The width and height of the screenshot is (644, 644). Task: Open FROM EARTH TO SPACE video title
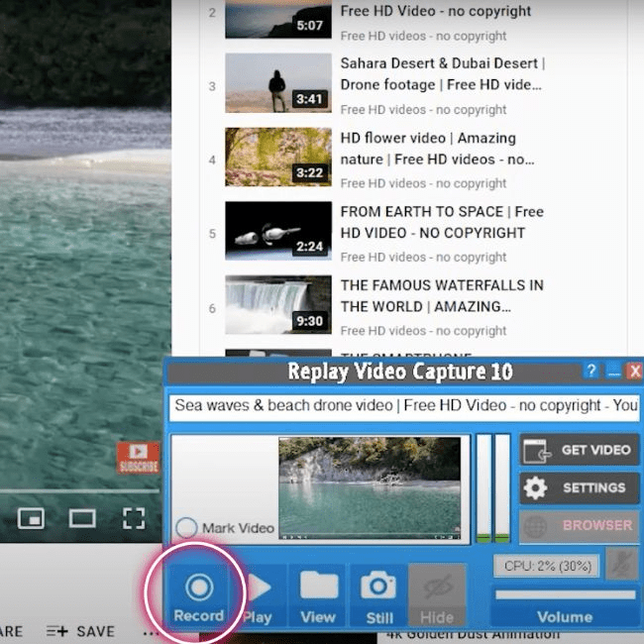tap(442, 222)
